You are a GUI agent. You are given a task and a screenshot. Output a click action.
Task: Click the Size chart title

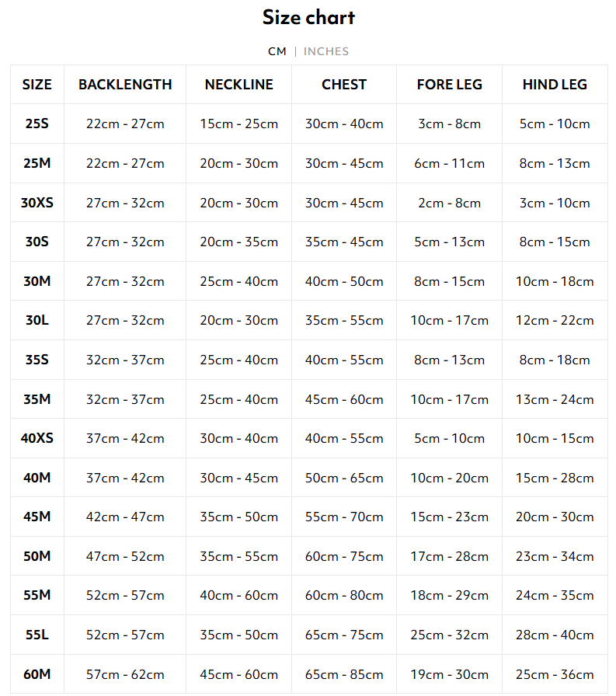(x=308, y=17)
